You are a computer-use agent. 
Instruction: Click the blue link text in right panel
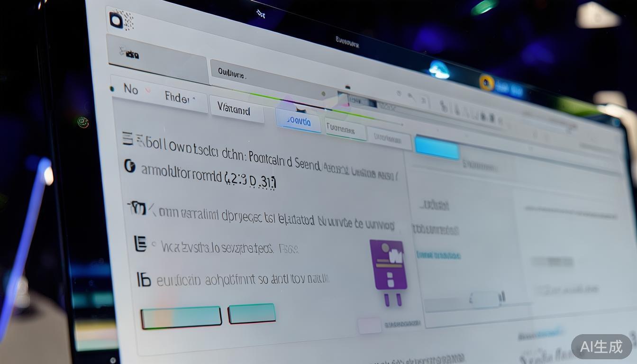pyautogui.click(x=438, y=255)
